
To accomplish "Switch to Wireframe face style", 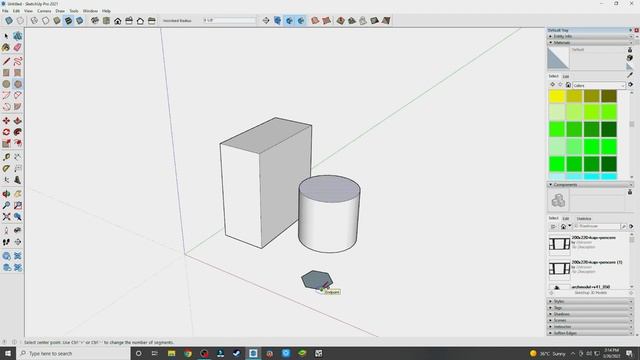I will coord(34,20).
